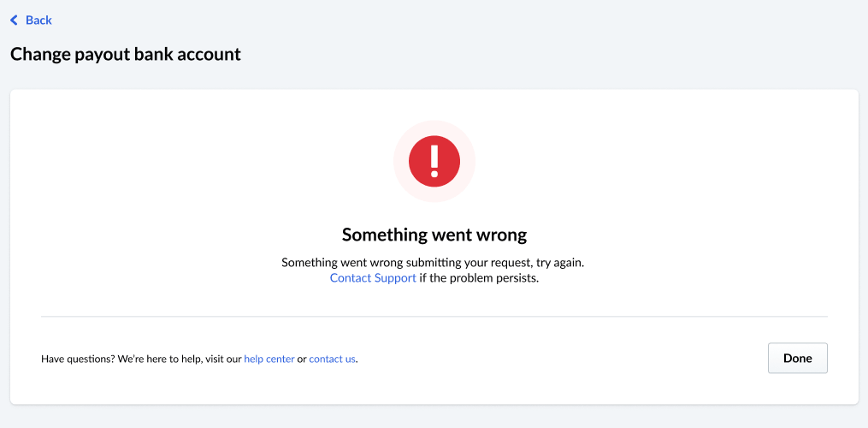Visit the help center link

269,359
